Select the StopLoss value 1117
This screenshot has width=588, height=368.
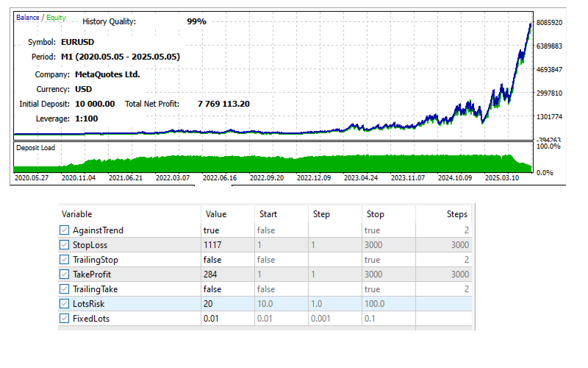pos(212,245)
